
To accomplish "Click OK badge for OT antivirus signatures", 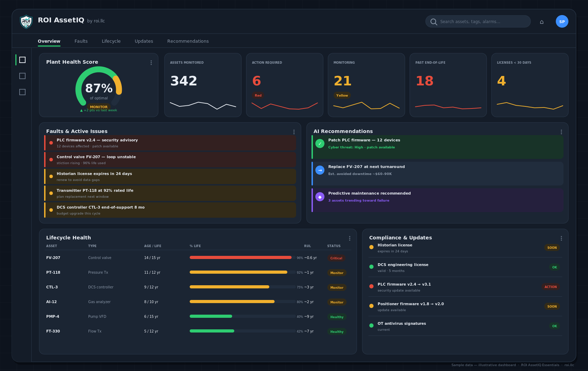I will tap(554, 326).
